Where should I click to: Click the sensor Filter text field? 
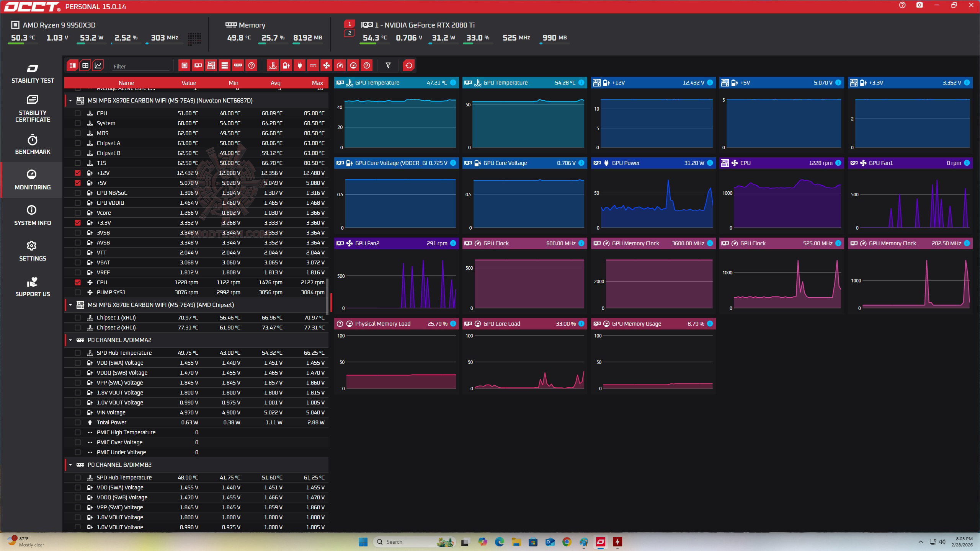140,66
